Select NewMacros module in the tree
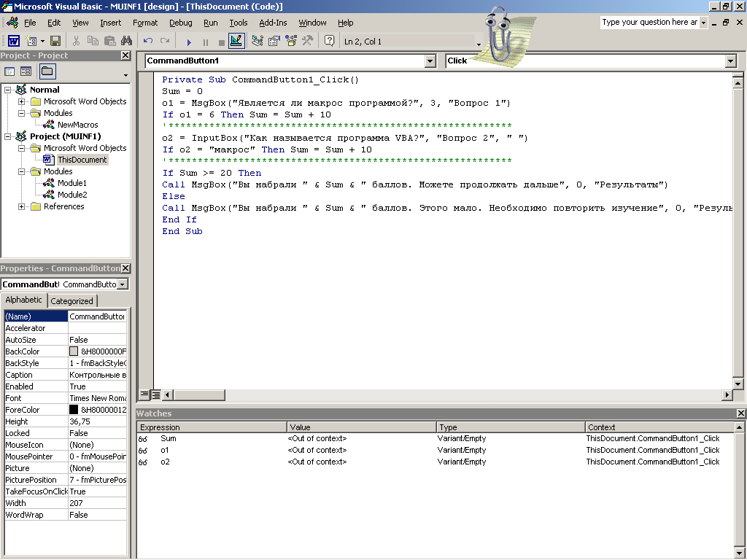 coord(77,125)
